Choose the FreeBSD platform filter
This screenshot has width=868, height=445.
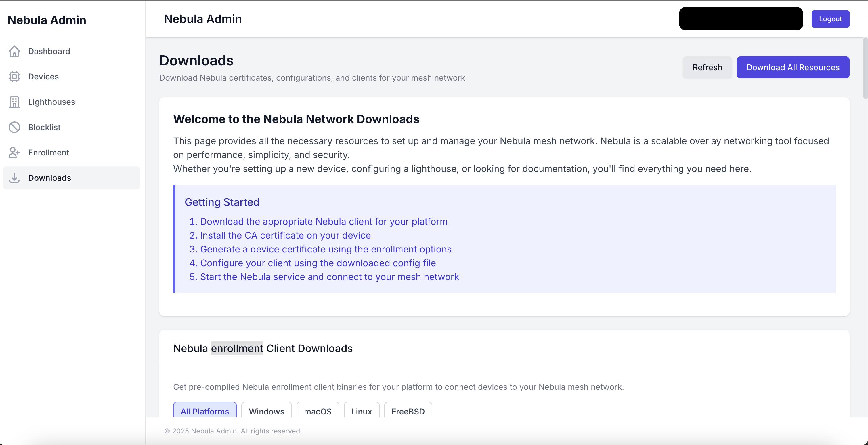(408, 411)
